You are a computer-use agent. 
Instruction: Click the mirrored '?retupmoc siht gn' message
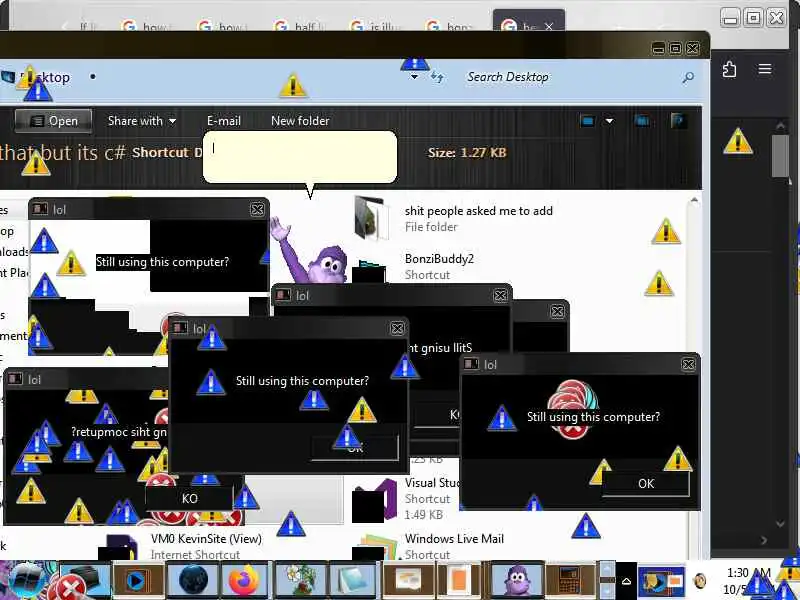click(x=119, y=432)
